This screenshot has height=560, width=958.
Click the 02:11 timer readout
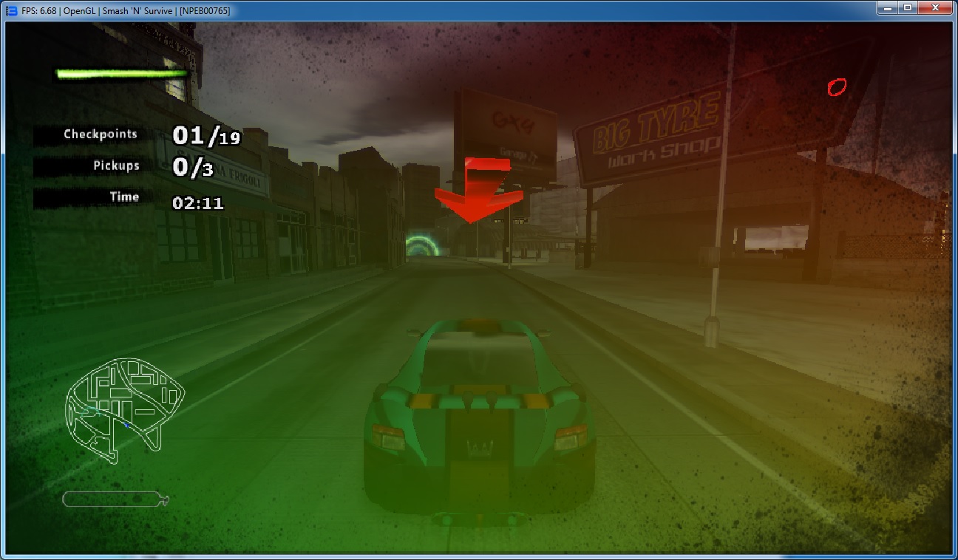point(197,202)
